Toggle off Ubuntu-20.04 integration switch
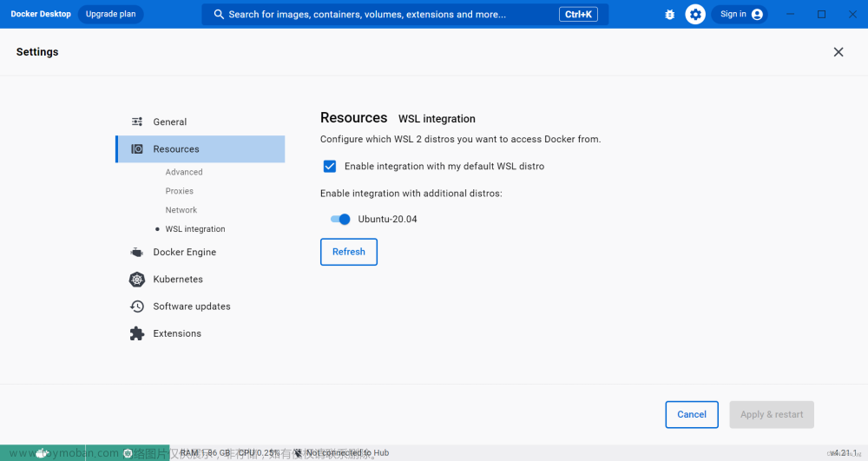This screenshot has height=461, width=868. click(x=340, y=219)
